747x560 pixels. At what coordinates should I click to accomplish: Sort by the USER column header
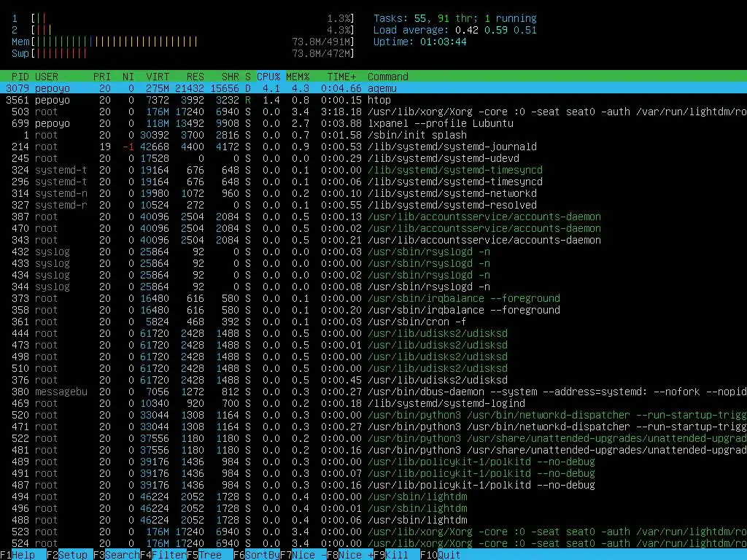(47, 77)
